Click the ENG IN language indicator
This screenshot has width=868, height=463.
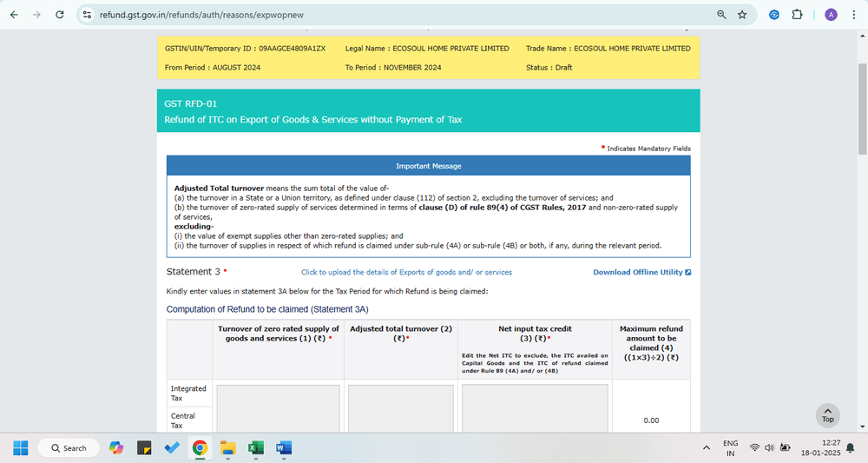coord(731,448)
